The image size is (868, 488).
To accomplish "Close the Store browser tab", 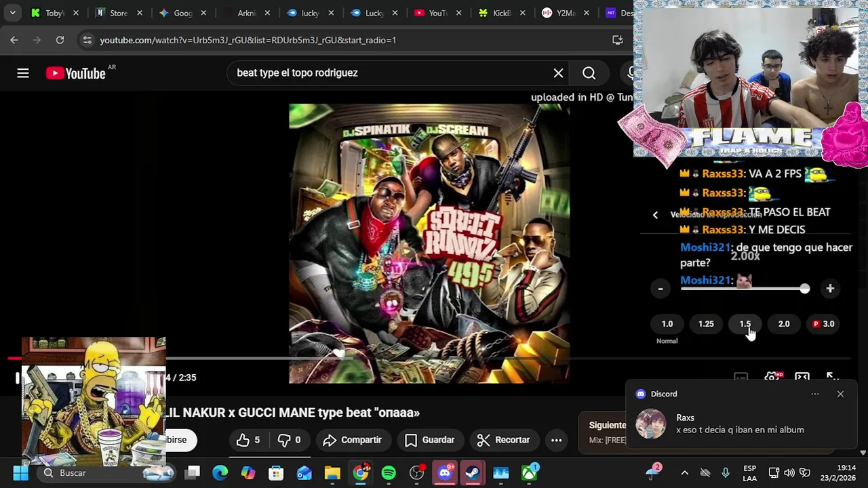I will click(140, 13).
